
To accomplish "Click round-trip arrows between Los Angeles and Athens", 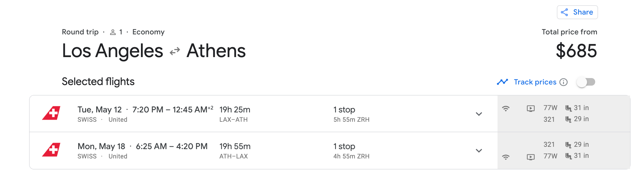I will click(x=175, y=52).
